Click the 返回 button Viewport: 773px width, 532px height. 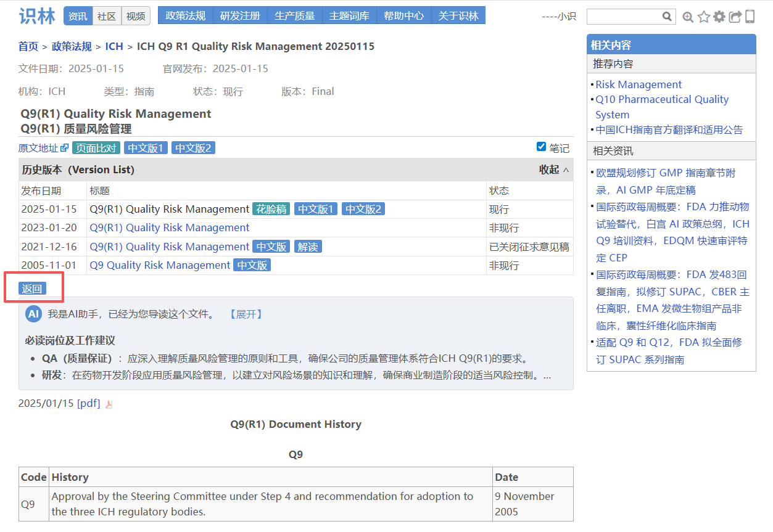(x=32, y=289)
